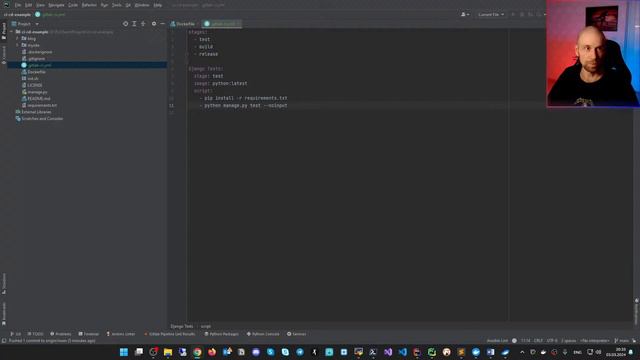This screenshot has height=360, width=640.
Task: Open the Current File run configuration dropdown
Action: pyautogui.click(x=491, y=14)
